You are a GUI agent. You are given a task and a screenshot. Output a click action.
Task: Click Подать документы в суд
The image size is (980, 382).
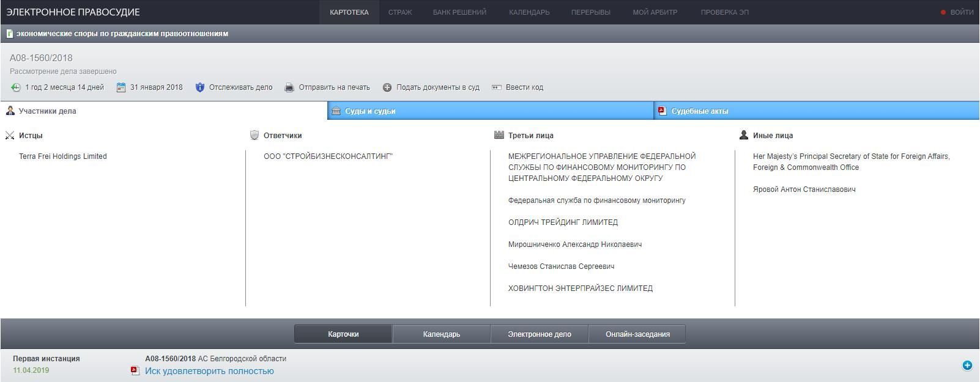pos(438,87)
